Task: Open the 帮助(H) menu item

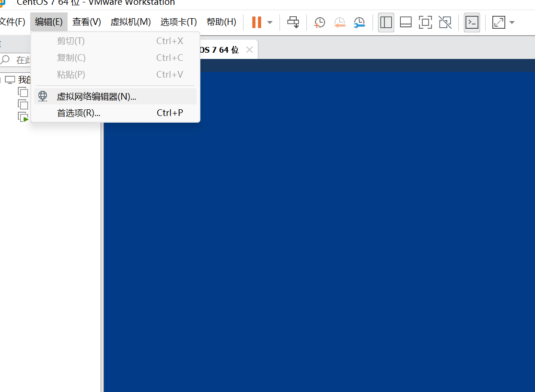Action: (221, 22)
